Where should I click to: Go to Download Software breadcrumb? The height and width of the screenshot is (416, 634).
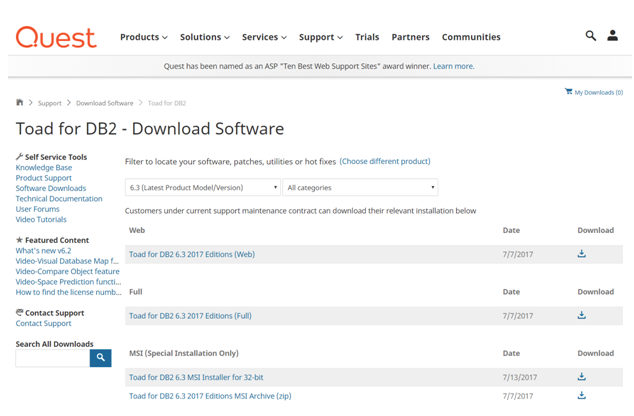pyautogui.click(x=105, y=103)
